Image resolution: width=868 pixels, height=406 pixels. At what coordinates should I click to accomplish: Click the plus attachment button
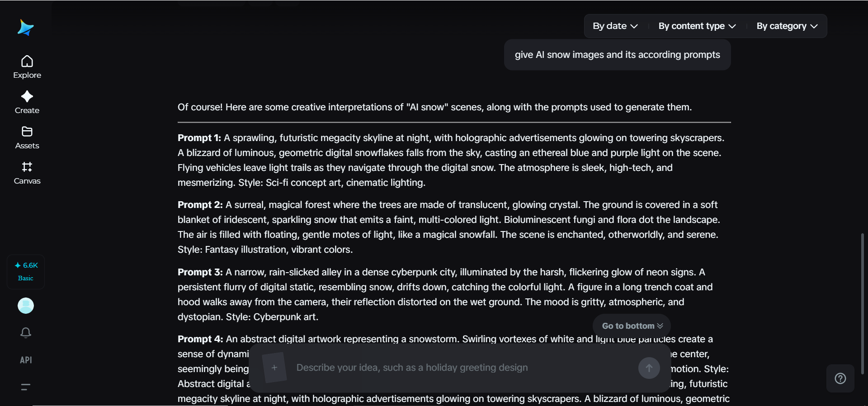click(274, 368)
